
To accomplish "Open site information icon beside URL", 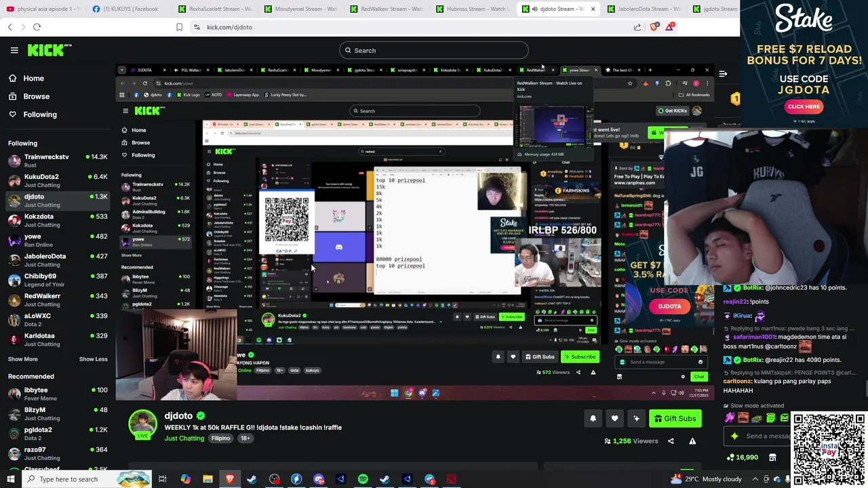I will tap(197, 27).
